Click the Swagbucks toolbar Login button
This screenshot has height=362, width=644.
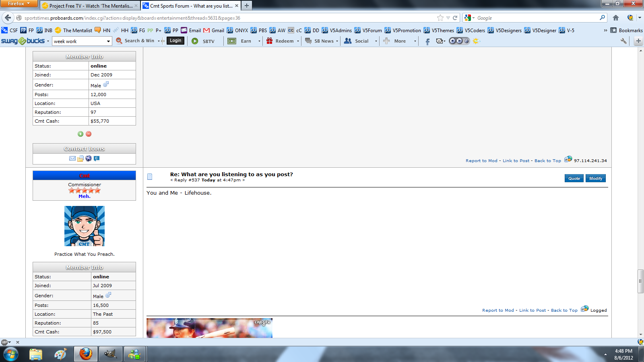175,41
